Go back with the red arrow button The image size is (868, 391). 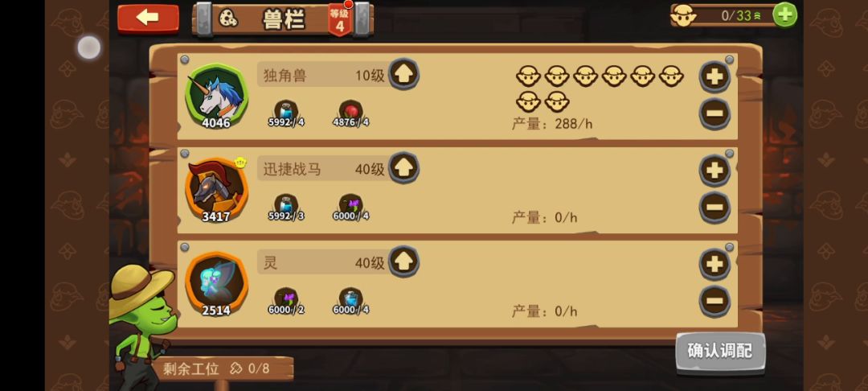coord(148,19)
